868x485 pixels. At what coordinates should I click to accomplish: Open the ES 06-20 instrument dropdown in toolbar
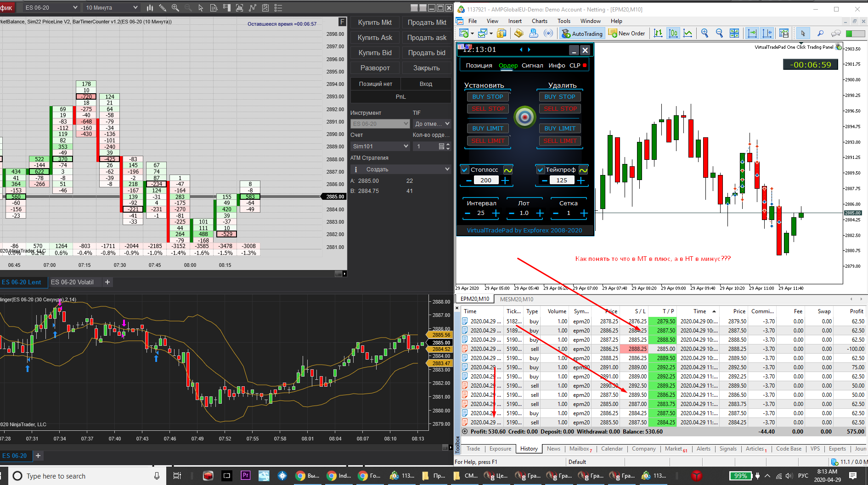[x=51, y=8]
